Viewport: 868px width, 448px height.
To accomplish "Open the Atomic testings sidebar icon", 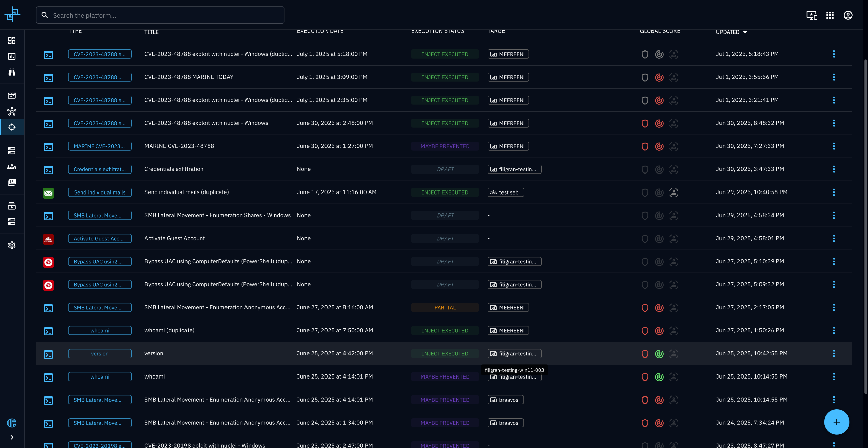I will click(x=12, y=127).
